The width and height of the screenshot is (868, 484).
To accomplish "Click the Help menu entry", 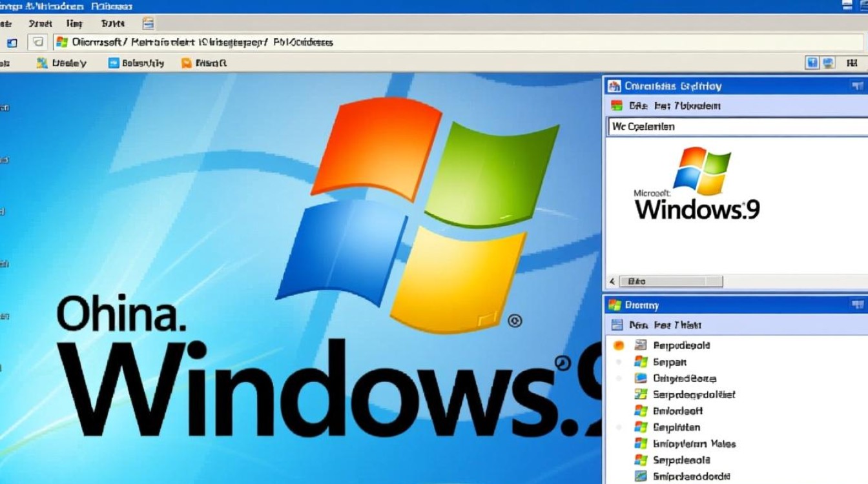I will [x=74, y=23].
